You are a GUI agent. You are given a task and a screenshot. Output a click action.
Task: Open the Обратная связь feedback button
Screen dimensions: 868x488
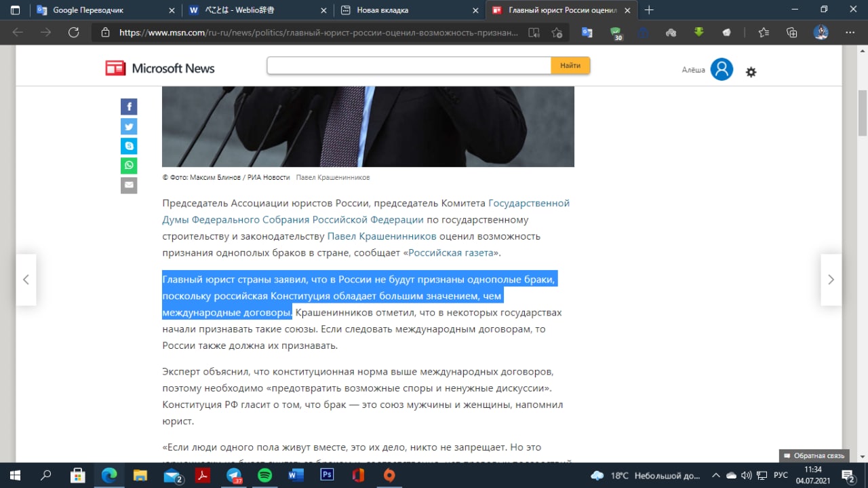[812, 455]
